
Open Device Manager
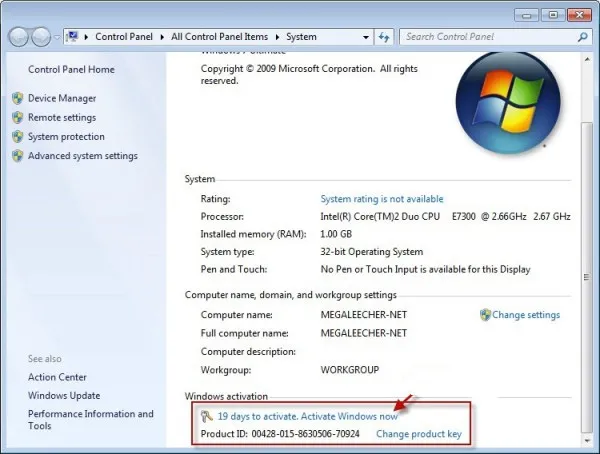(x=62, y=98)
